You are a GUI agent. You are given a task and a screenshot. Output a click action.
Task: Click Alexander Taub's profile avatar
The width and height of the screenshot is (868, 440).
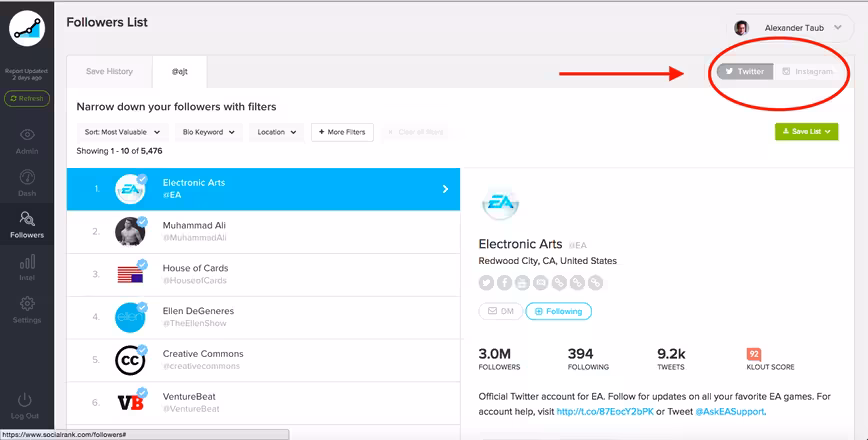741,28
